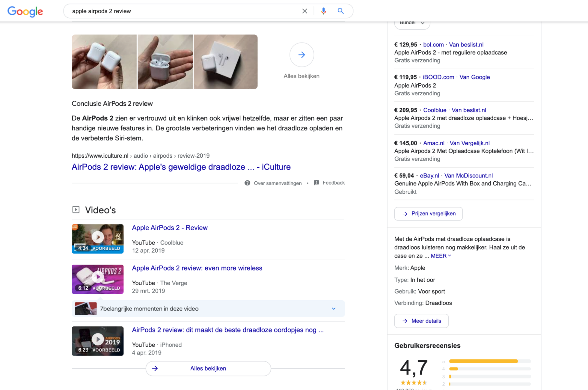Click 'Apple Airpods 2 met draadloze oplaadcase' listing text

click(x=464, y=118)
